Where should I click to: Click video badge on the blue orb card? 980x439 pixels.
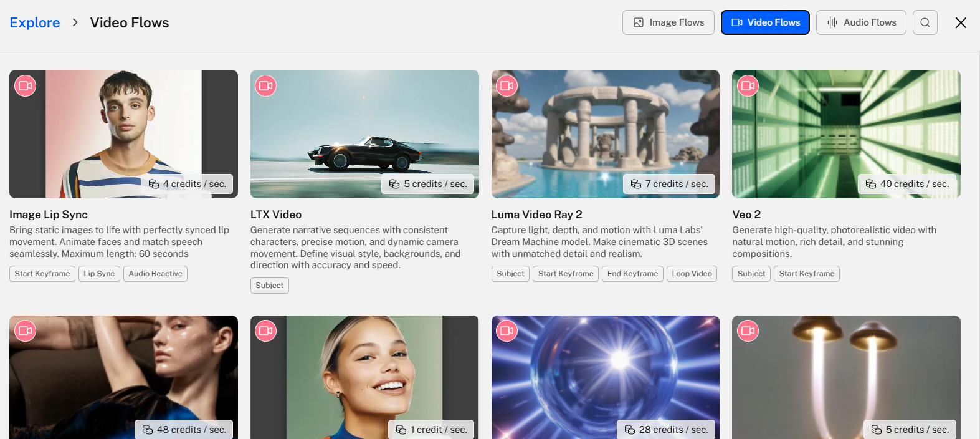[507, 331]
